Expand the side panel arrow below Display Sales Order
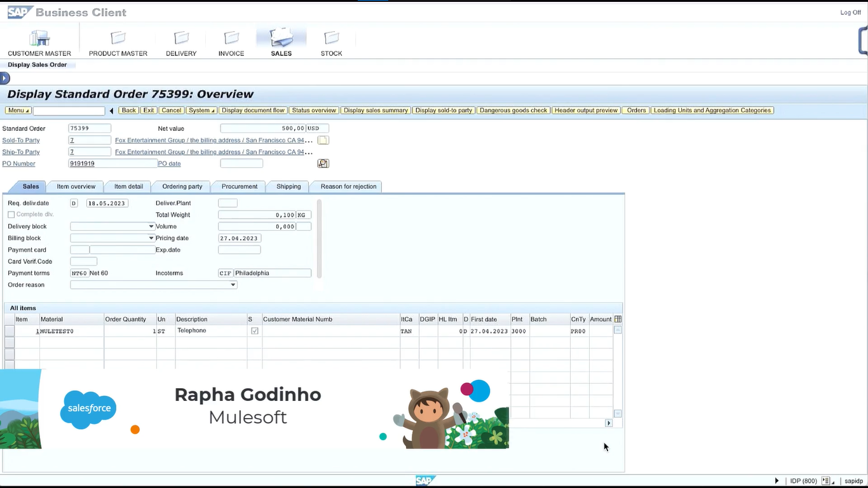868x488 pixels. pos(4,78)
